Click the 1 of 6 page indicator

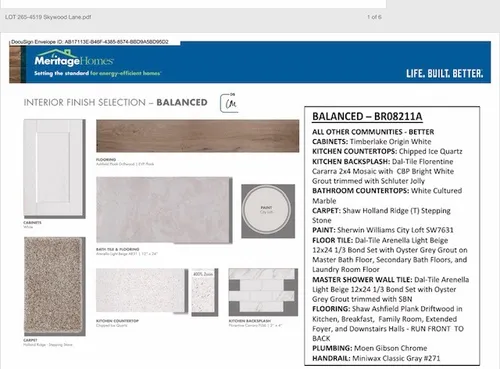click(374, 17)
